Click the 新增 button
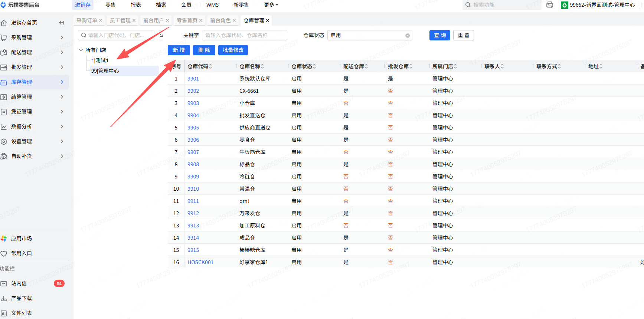644x319 pixels. tap(179, 50)
